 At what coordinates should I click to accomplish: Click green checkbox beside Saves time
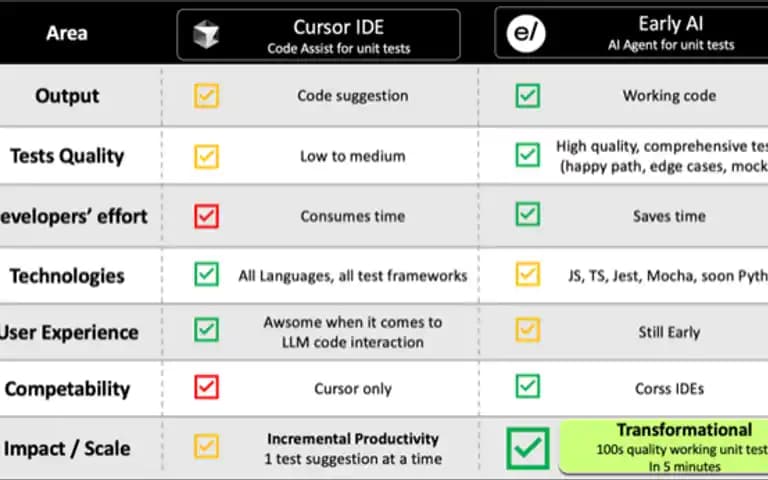(528, 214)
